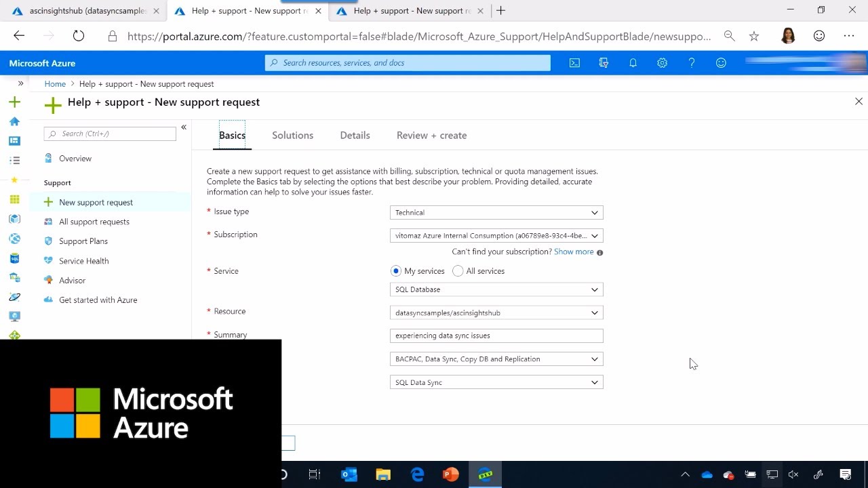Open the Help question mark icon
This screenshot has width=868, height=488.
tap(691, 63)
